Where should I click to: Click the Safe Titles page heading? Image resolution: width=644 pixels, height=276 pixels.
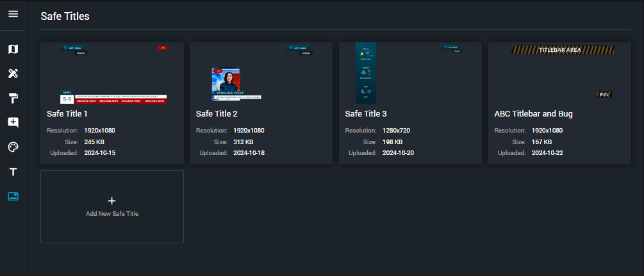65,17
